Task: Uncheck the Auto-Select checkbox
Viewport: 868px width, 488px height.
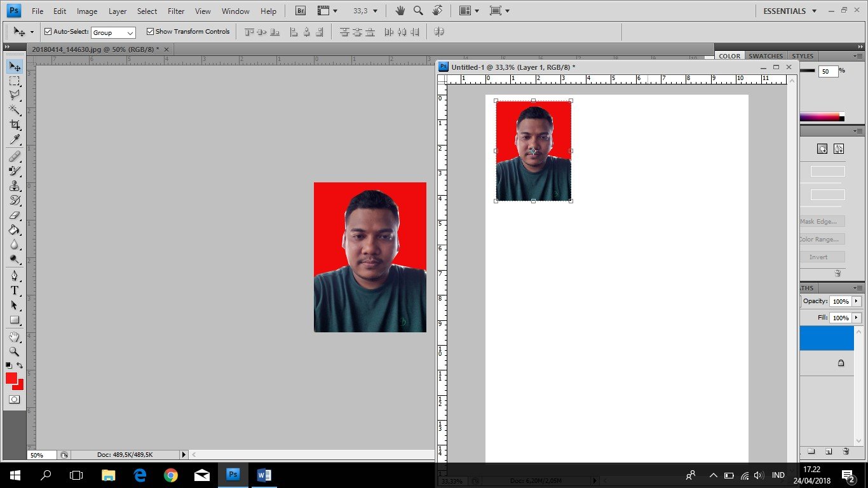Action: click(x=48, y=32)
